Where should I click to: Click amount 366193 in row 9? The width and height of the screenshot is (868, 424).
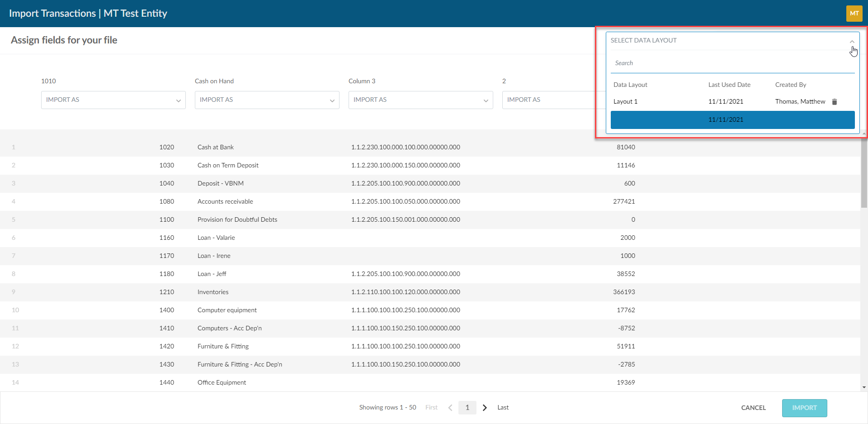[x=624, y=292]
